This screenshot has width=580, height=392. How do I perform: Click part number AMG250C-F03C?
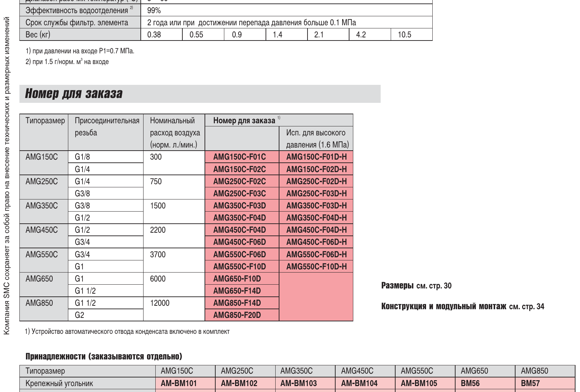coord(240,194)
